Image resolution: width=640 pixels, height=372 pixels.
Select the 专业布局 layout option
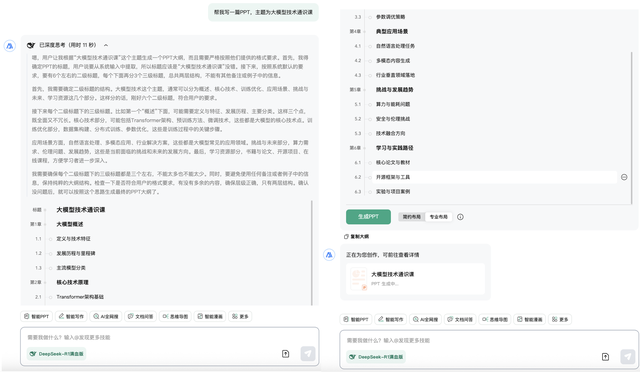click(438, 217)
